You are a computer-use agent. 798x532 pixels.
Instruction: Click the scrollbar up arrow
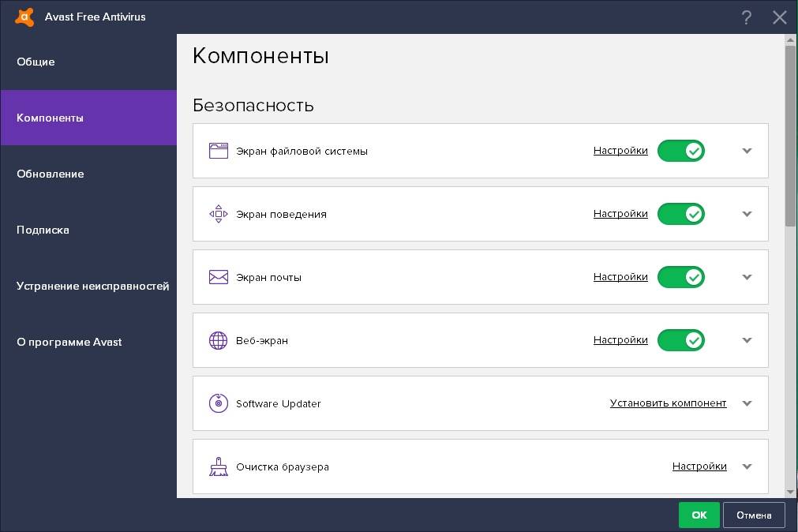click(x=790, y=39)
